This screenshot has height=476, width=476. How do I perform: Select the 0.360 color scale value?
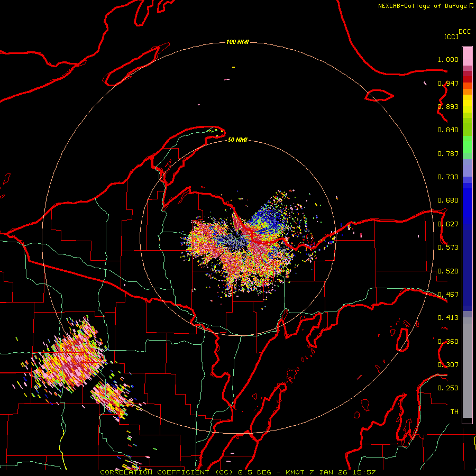pyautogui.click(x=448, y=342)
